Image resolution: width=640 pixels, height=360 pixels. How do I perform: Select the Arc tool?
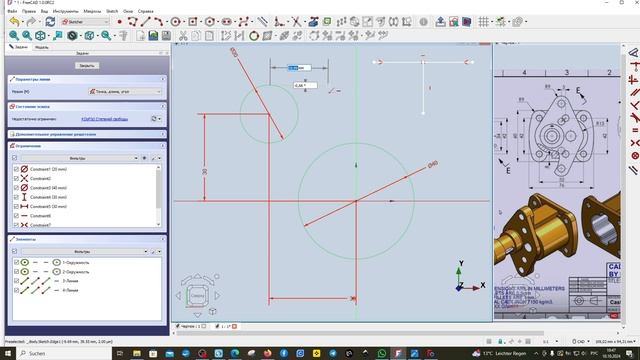click(x=158, y=22)
